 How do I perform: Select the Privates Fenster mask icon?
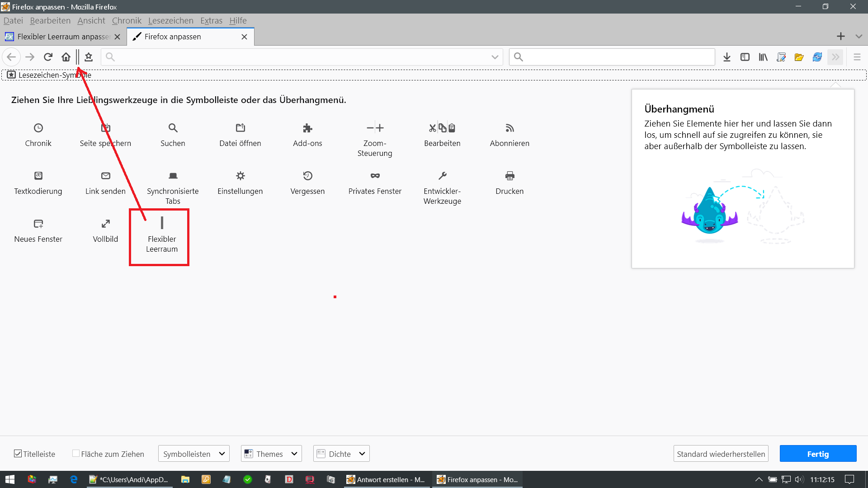(375, 176)
